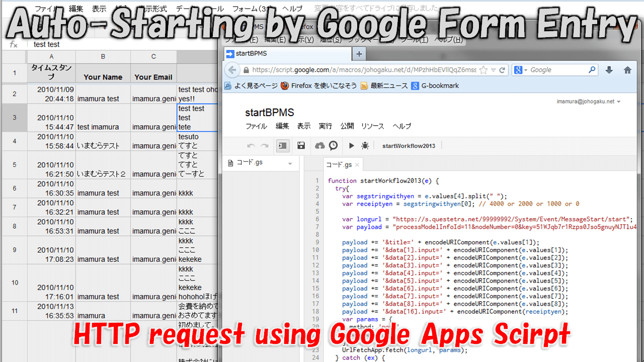Image resolution: width=644 pixels, height=362 pixels.
Task: Select the startBPMS browser tab
Action: (x=287, y=54)
